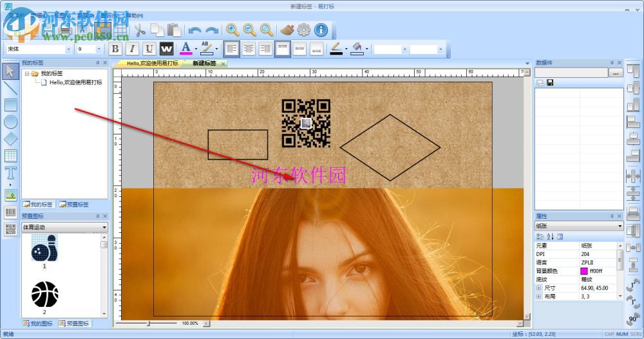Open settings with the gear icon
Image resolution: width=644 pixels, height=339 pixels.
point(304,30)
